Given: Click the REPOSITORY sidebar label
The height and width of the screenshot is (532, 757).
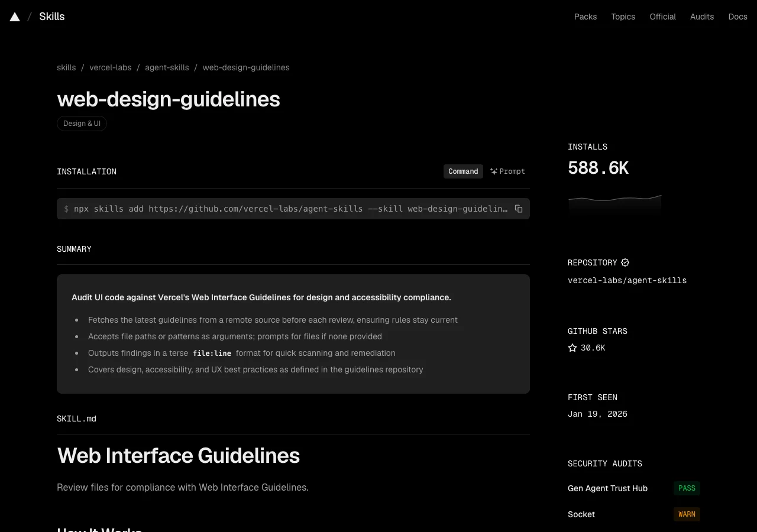Looking at the screenshot, I should [x=592, y=262].
